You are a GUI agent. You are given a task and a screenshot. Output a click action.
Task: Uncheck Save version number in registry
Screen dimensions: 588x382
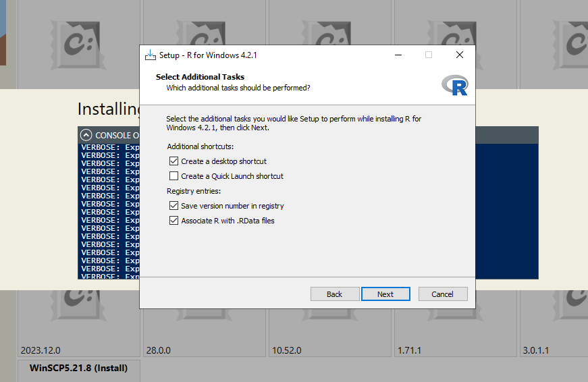[173, 205]
